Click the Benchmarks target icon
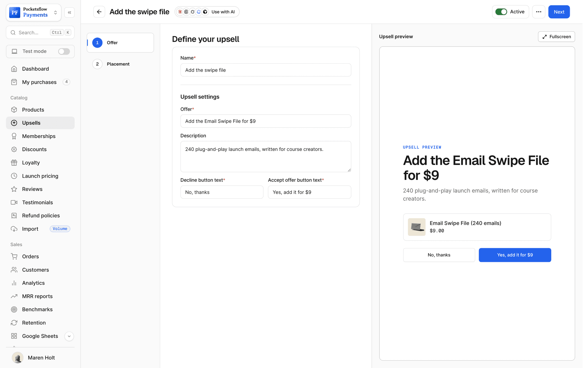The image size is (588, 368). 14,309
